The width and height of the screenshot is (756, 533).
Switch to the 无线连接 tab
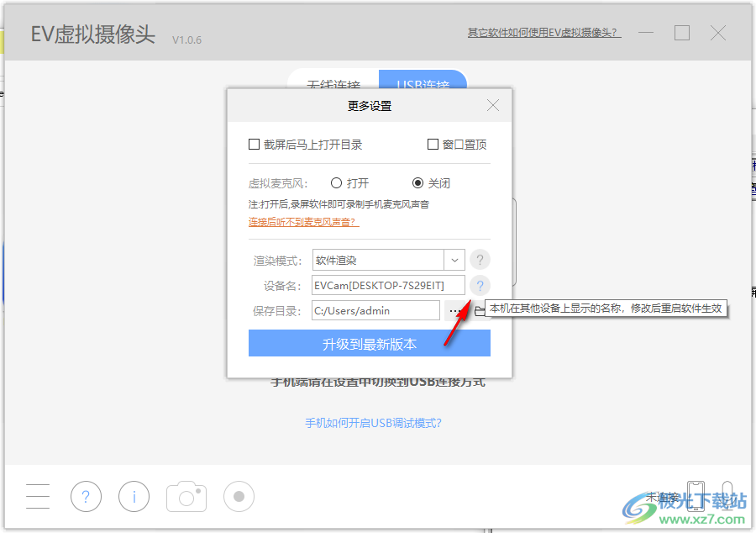334,84
